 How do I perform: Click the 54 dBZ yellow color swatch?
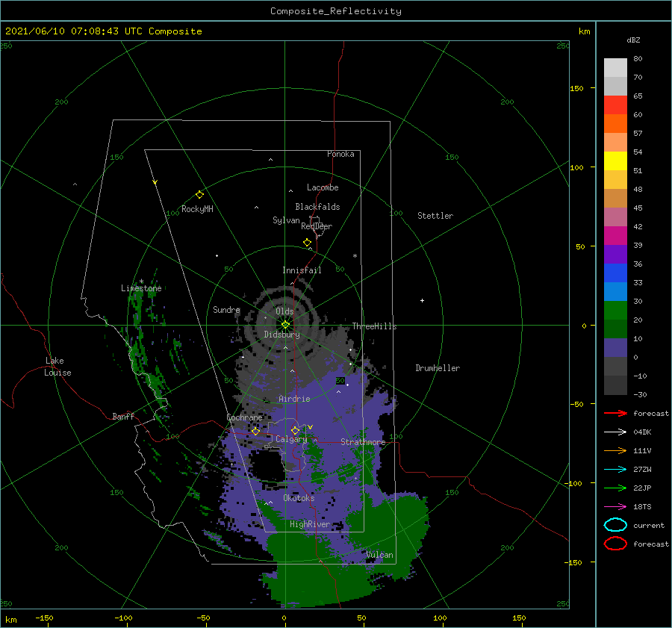[615, 161]
